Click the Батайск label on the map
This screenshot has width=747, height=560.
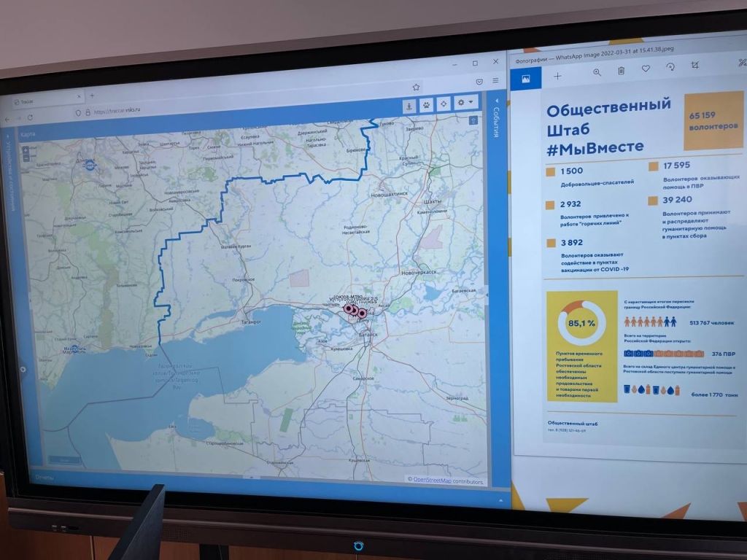coord(368,334)
